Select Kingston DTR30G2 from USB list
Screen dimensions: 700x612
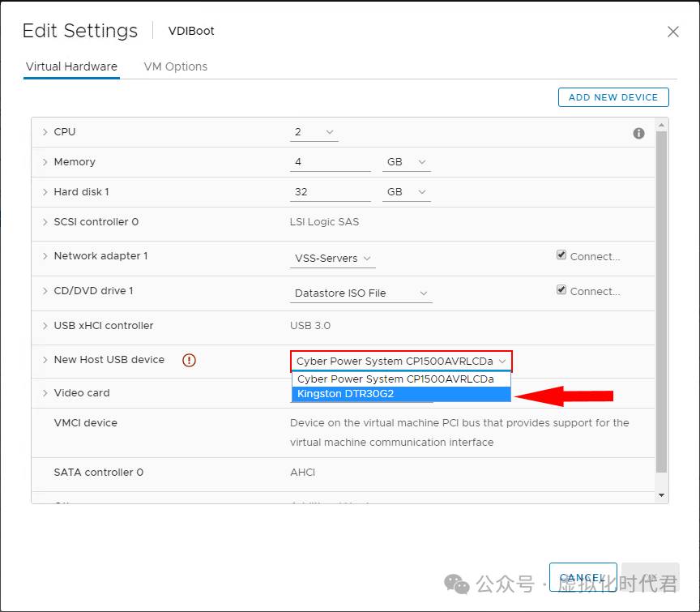401,394
